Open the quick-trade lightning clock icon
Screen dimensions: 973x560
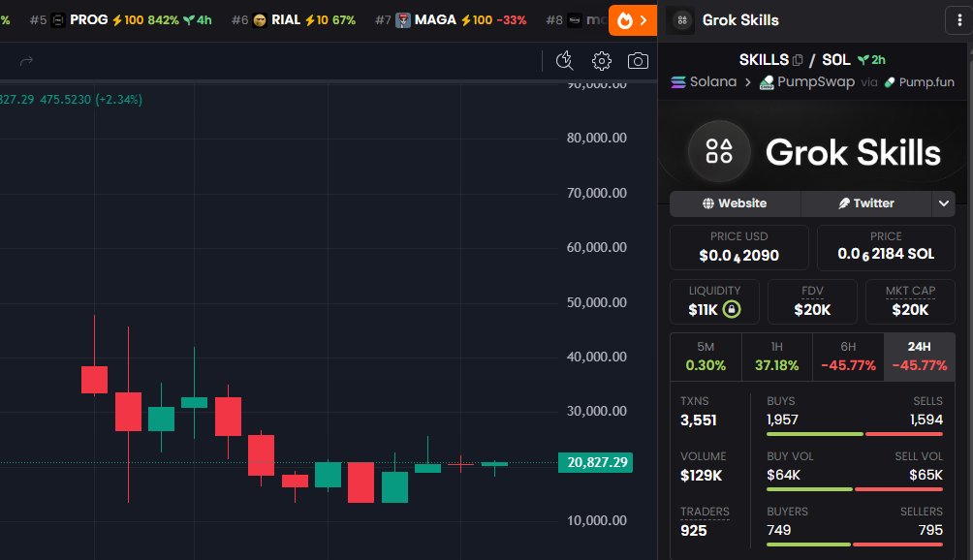point(565,61)
